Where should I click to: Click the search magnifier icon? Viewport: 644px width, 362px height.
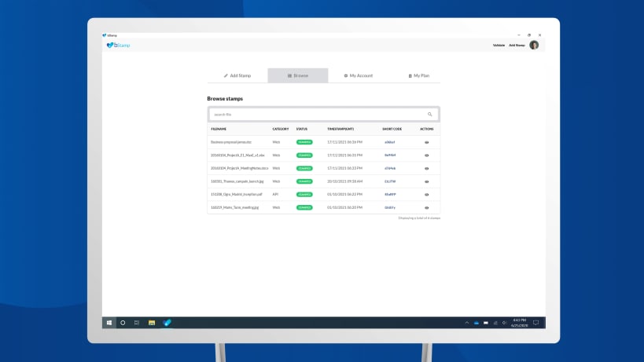(429, 115)
